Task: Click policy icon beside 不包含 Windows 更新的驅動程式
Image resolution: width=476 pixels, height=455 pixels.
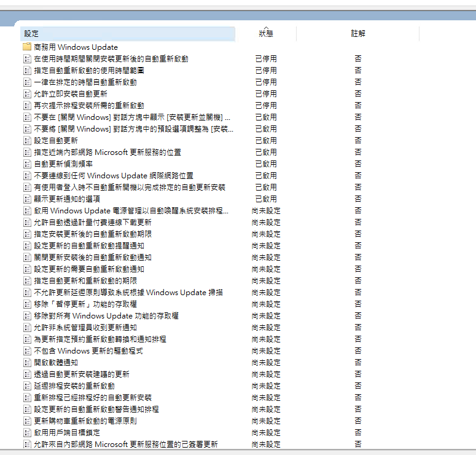Action: pyautogui.click(x=27, y=351)
